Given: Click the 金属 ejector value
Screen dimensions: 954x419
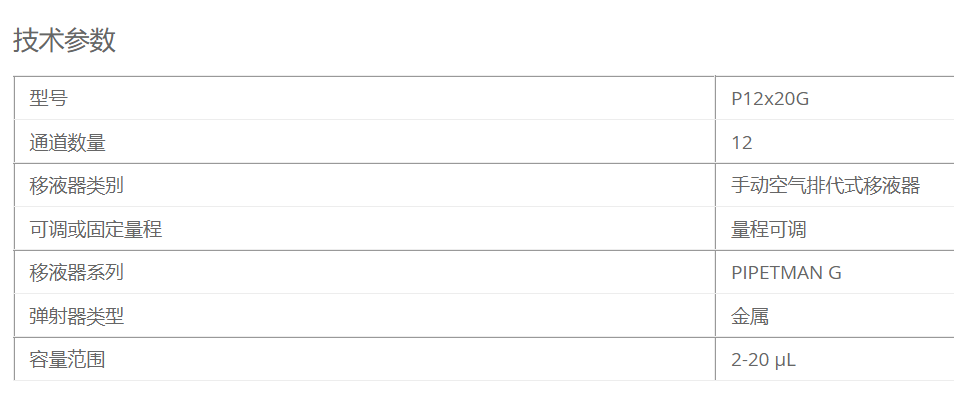Looking at the screenshot, I should point(750,316).
